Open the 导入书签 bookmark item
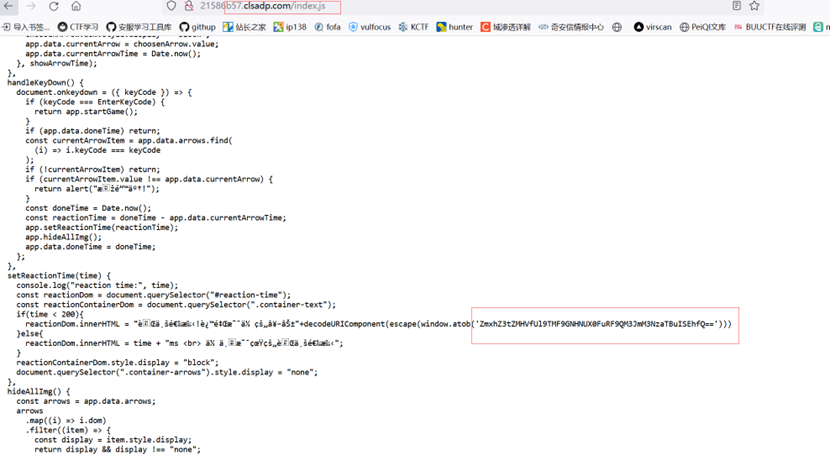This screenshot has height=455, width=830. click(26, 27)
